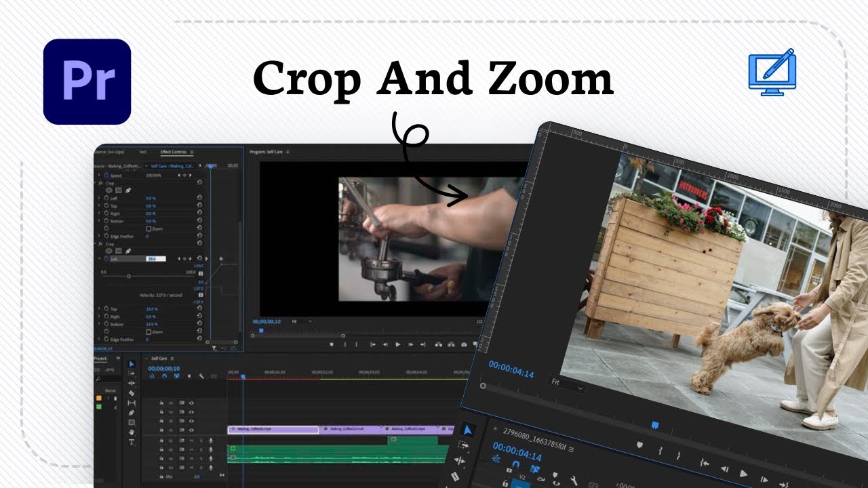The width and height of the screenshot is (868, 488).
Task: Create ellipse mask under first Crop effect
Action: 108,190
